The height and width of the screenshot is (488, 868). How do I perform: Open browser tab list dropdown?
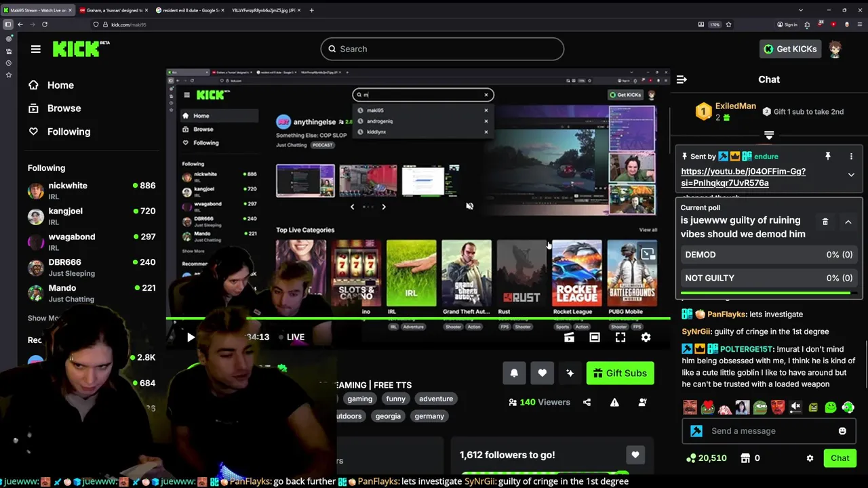click(x=800, y=10)
